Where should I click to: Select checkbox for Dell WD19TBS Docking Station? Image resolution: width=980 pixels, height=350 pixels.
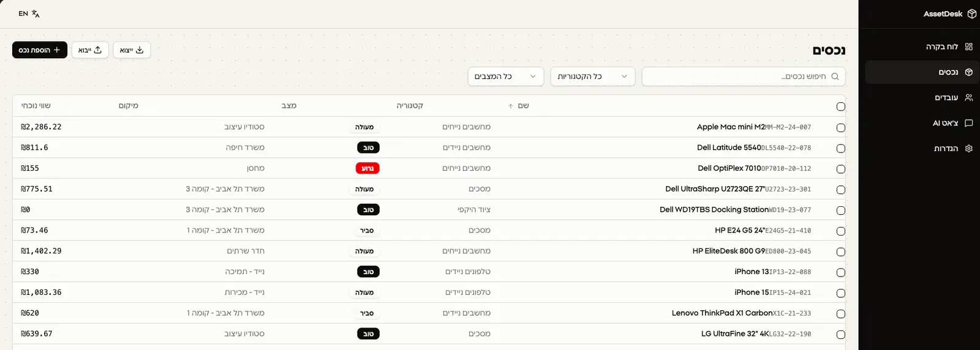(x=840, y=210)
